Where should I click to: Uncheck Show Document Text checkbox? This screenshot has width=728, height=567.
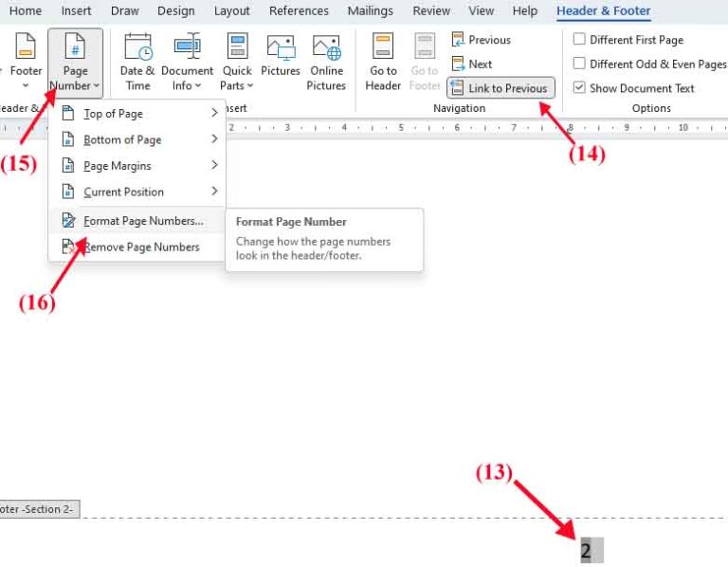click(x=579, y=87)
